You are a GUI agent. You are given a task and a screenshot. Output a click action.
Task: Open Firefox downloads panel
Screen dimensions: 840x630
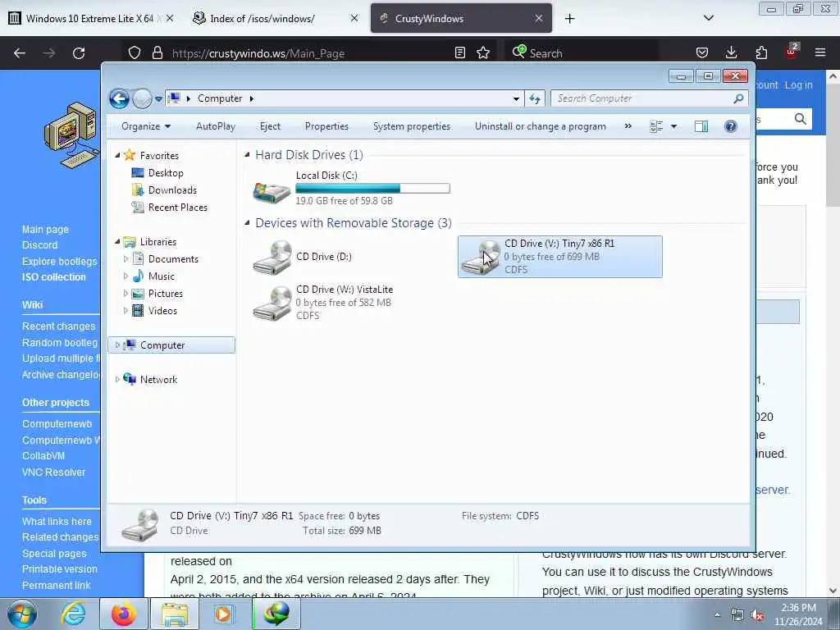[731, 52]
